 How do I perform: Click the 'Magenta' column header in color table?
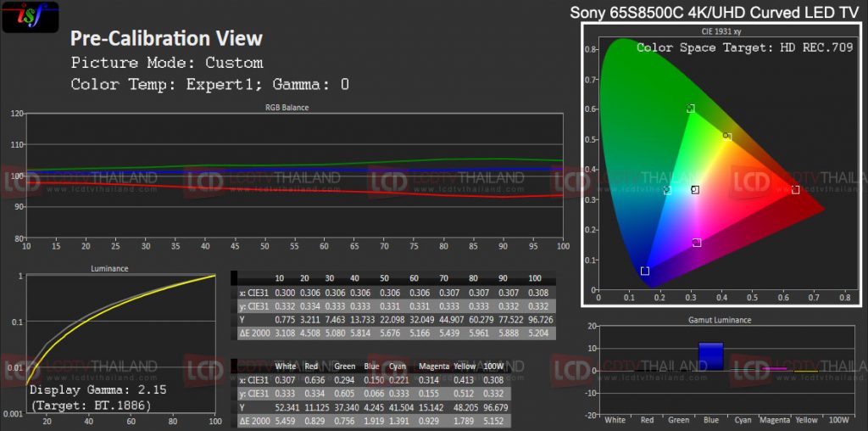click(433, 367)
